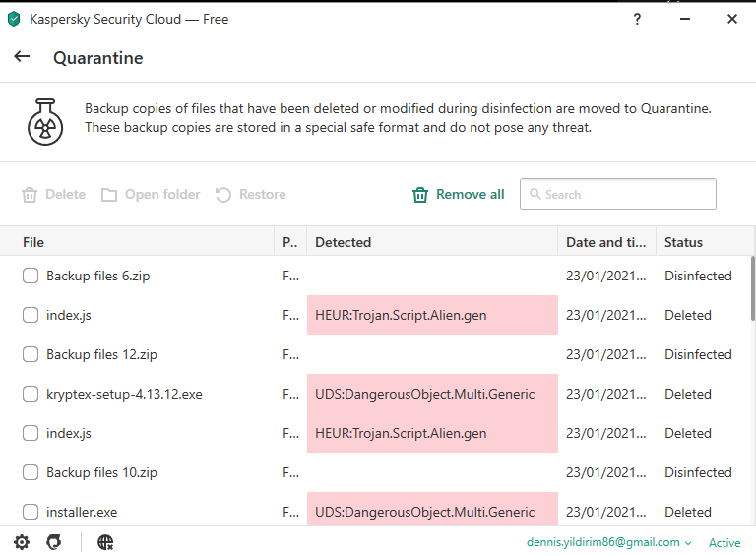756x556 pixels.
Task: Expand the account email dropdown
Action: 687,542
